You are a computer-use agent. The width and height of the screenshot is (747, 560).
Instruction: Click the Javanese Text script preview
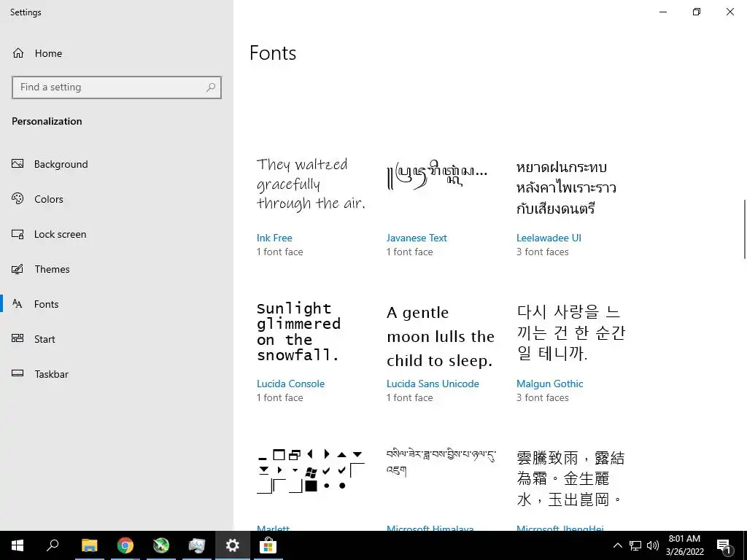(x=437, y=175)
